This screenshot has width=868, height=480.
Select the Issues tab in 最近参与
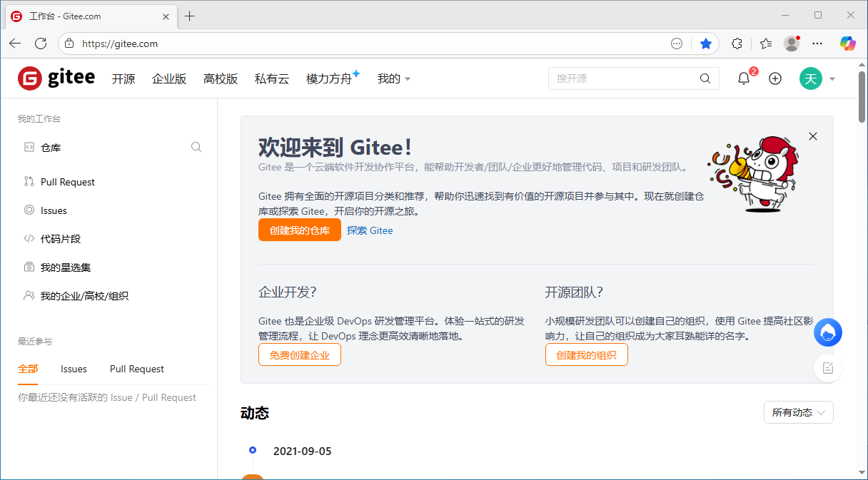(x=74, y=369)
